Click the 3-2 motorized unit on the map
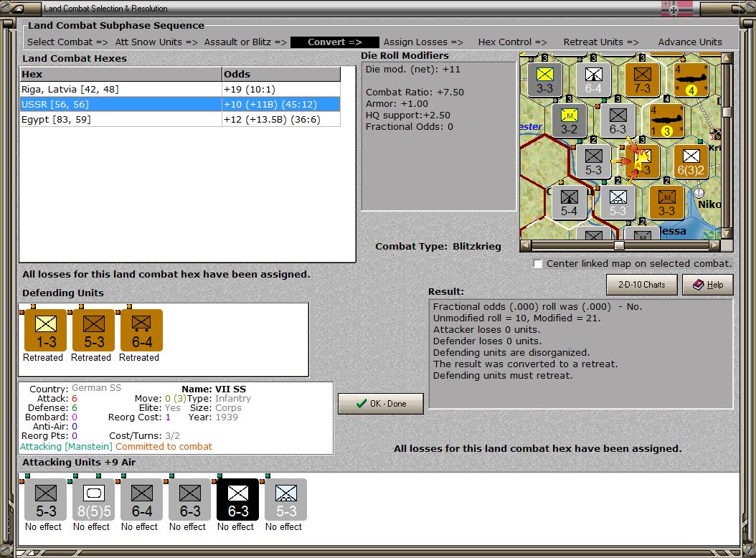 point(569,120)
